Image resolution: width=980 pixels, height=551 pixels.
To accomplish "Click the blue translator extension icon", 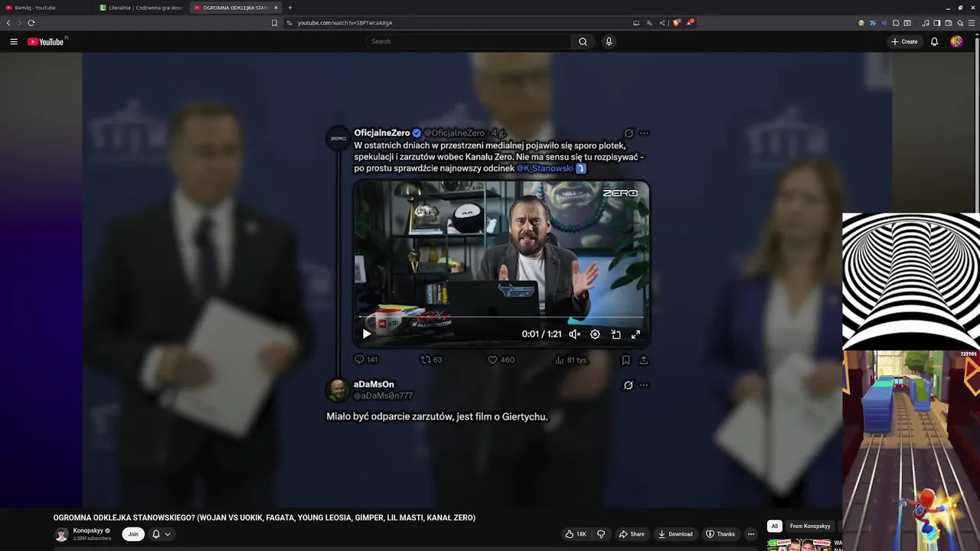I will pos(872,23).
